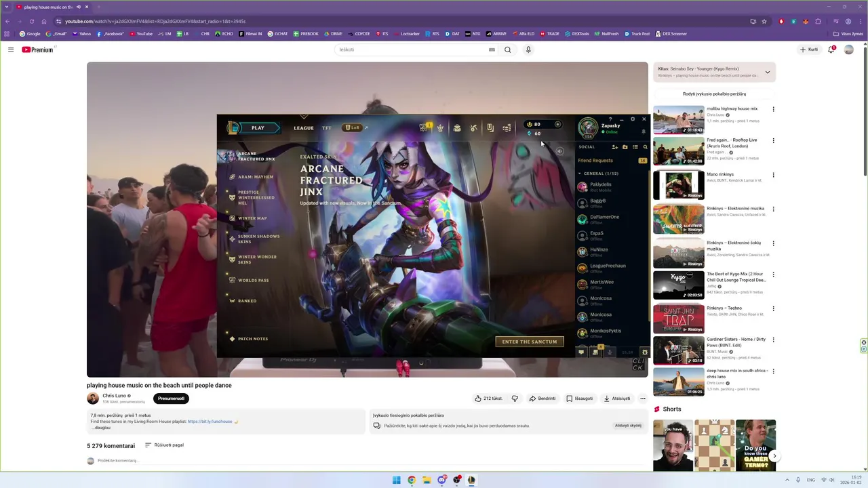The width and height of the screenshot is (868, 488).
Task: Click the YouTube search magnifier button
Action: tap(507, 49)
